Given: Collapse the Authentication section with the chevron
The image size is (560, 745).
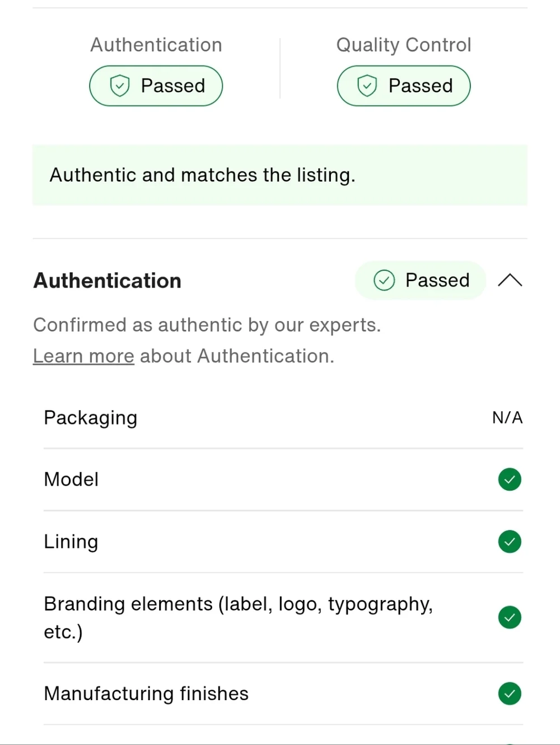Looking at the screenshot, I should point(510,280).
